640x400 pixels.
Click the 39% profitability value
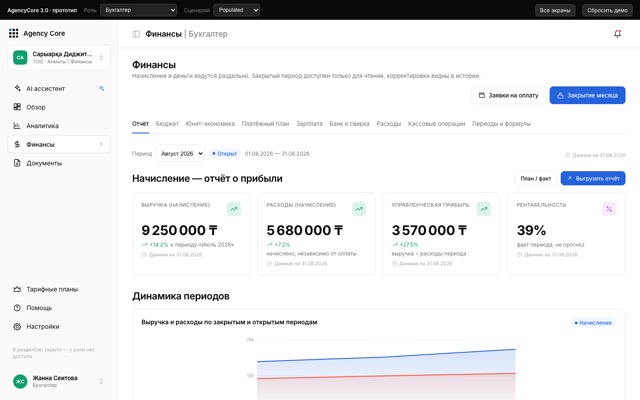click(x=531, y=230)
